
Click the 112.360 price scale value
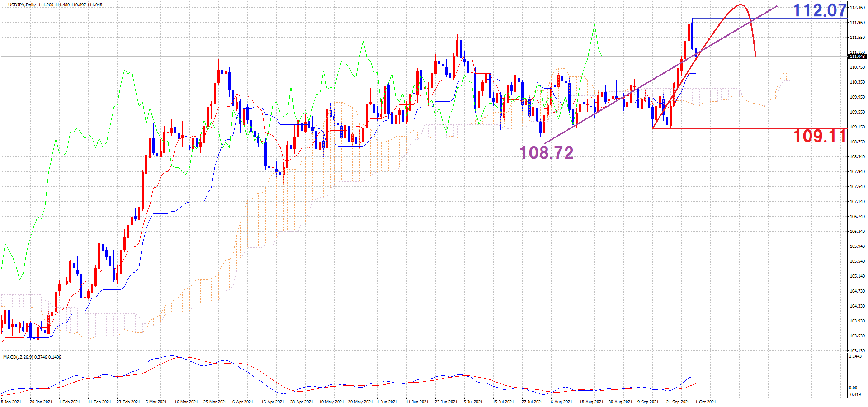click(x=857, y=8)
